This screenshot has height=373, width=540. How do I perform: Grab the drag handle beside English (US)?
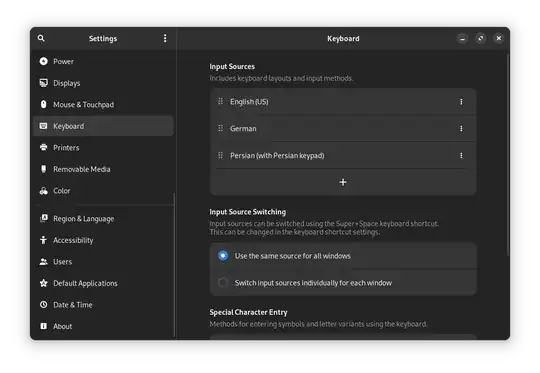pos(220,101)
